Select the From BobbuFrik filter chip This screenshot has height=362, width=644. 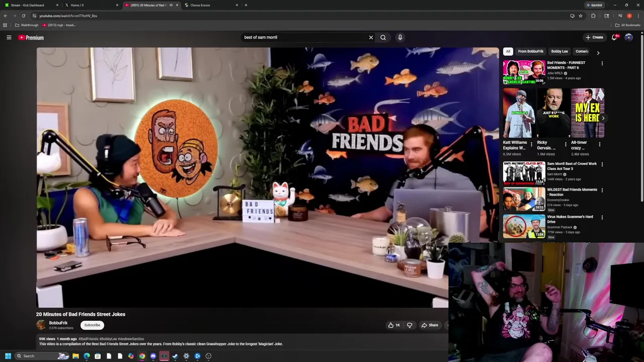pyautogui.click(x=531, y=51)
